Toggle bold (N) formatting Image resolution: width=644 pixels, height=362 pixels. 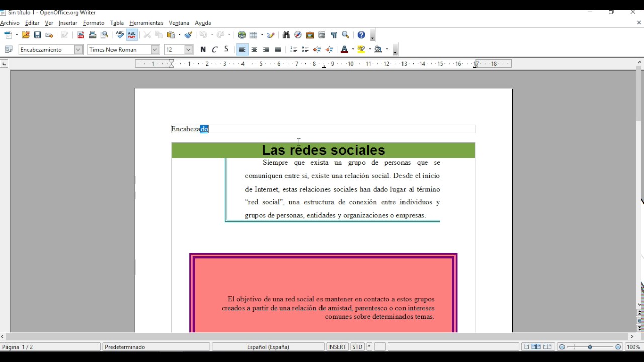point(203,49)
